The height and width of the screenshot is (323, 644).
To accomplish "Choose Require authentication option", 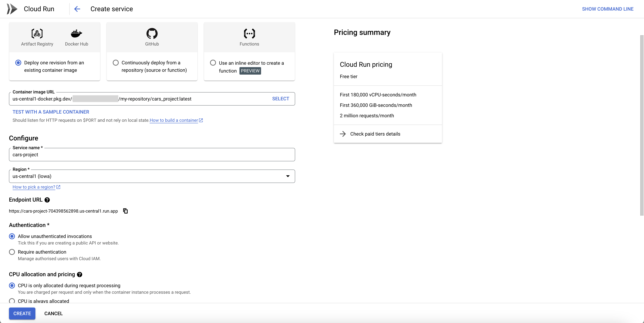I will tap(12, 252).
